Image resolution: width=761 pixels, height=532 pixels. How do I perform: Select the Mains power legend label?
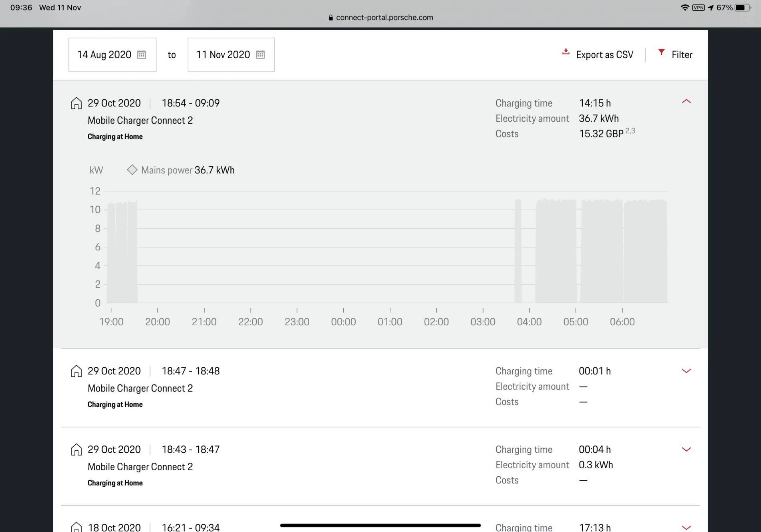(167, 170)
